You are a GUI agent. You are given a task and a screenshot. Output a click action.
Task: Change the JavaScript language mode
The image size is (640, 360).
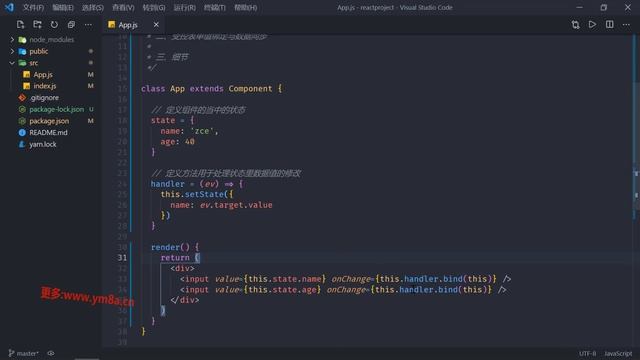coord(618,353)
